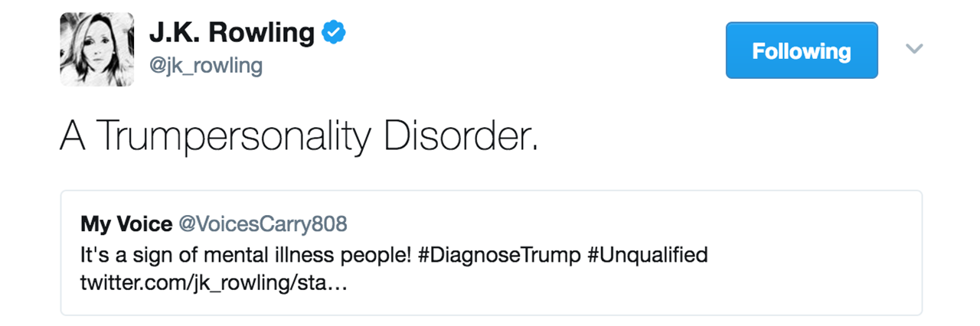
Task: Open the J.K. Rowling display name
Action: 231,33
